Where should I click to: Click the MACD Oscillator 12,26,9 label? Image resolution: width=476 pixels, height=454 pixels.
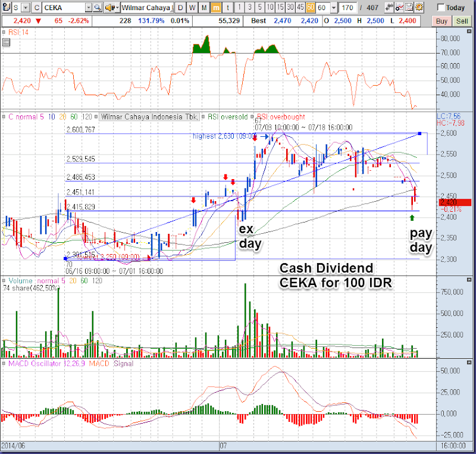pyautogui.click(x=47, y=364)
